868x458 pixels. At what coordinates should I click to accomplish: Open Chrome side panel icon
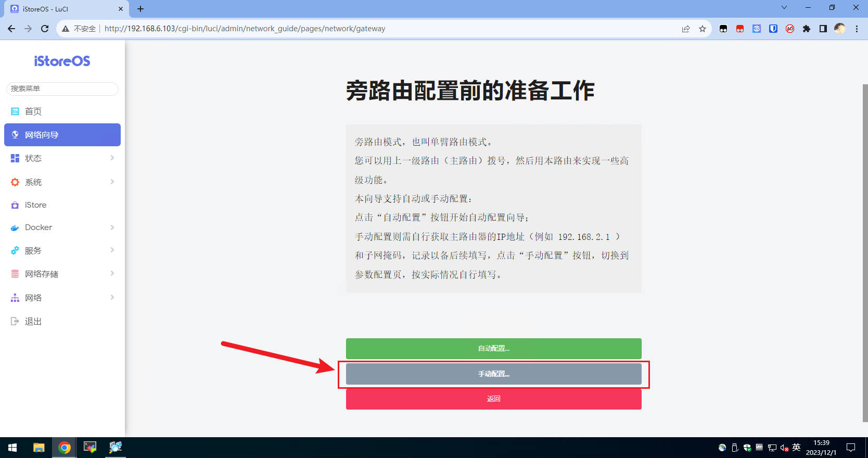click(823, 29)
